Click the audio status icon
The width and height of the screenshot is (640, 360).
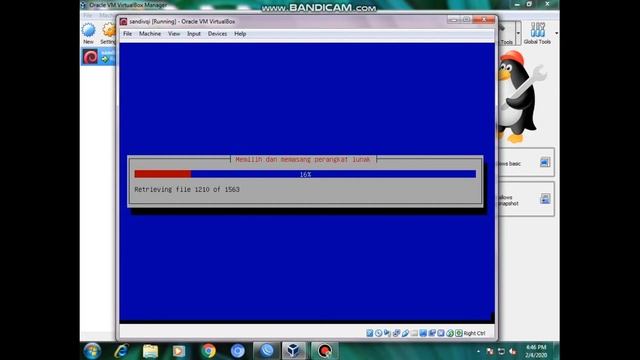point(387,333)
